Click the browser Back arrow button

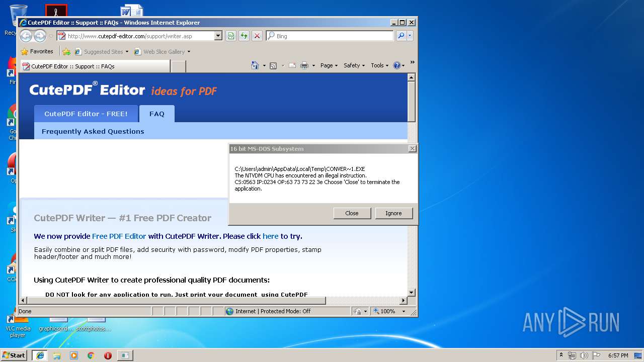[26, 36]
